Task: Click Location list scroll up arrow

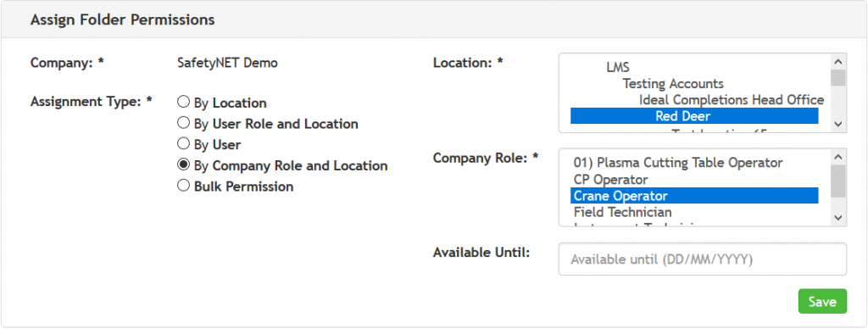Action: (x=838, y=62)
